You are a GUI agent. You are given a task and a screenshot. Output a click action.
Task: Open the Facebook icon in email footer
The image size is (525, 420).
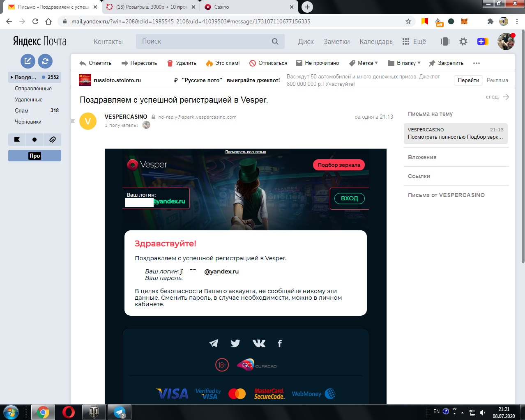(280, 344)
